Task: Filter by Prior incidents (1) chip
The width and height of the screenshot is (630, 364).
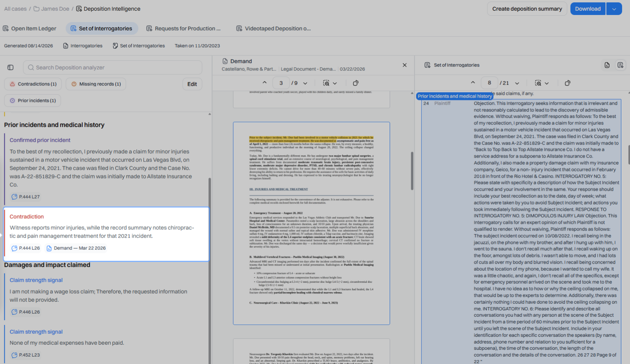Action: pos(33,100)
